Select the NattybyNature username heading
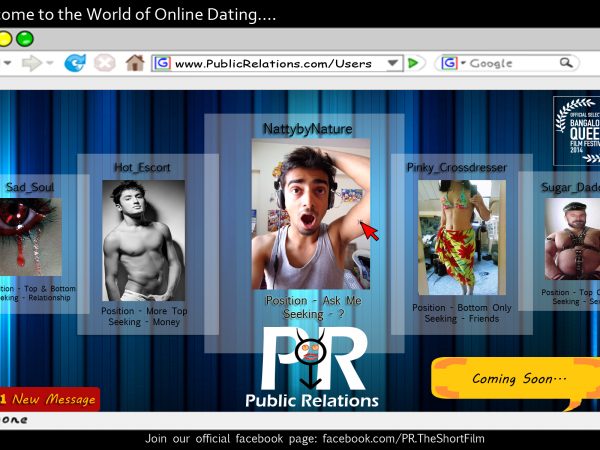600x450 pixels. [308, 129]
